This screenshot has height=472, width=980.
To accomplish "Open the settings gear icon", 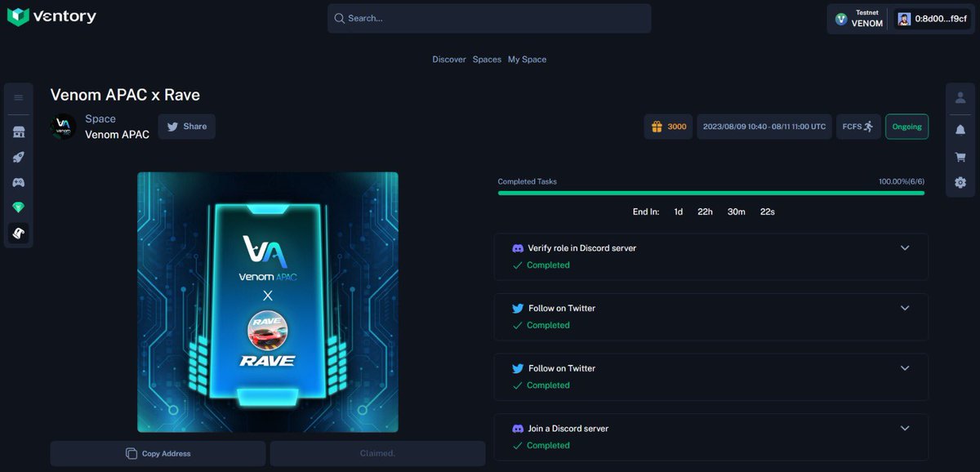I will coord(960,182).
